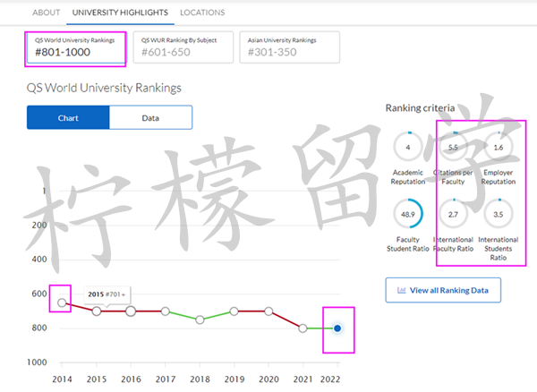Switch to the LOCATIONS tab
The width and height of the screenshot is (537, 392).
pos(202,13)
